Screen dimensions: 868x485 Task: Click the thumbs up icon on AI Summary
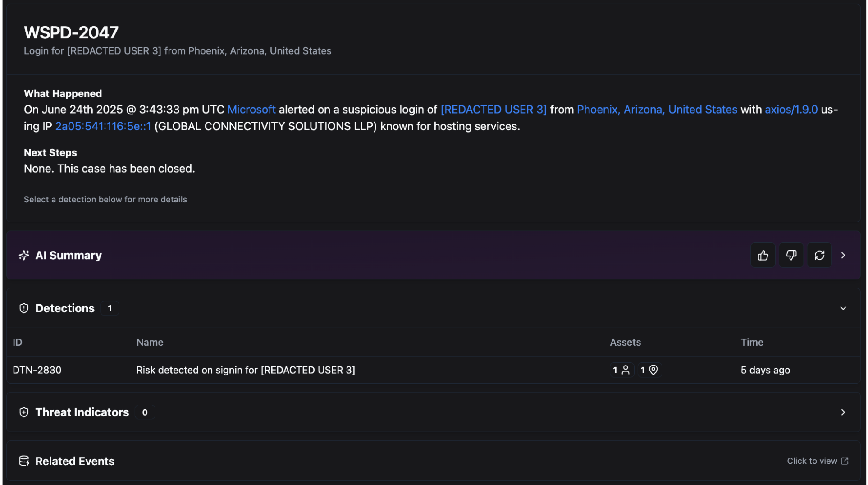(x=763, y=256)
